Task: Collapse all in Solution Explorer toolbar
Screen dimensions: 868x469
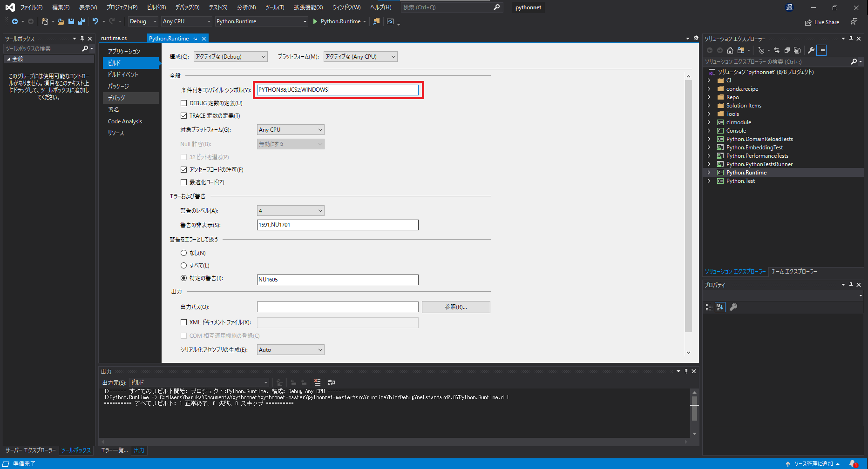Action: tap(787, 50)
